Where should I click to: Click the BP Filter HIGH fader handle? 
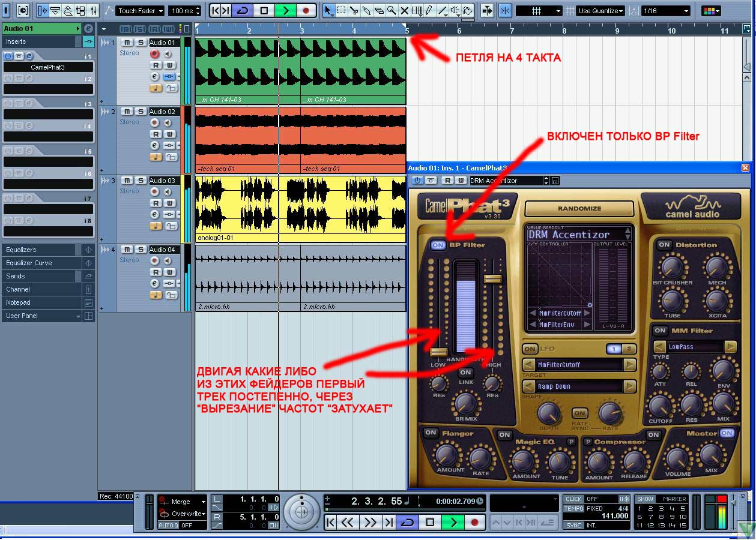coord(492,279)
